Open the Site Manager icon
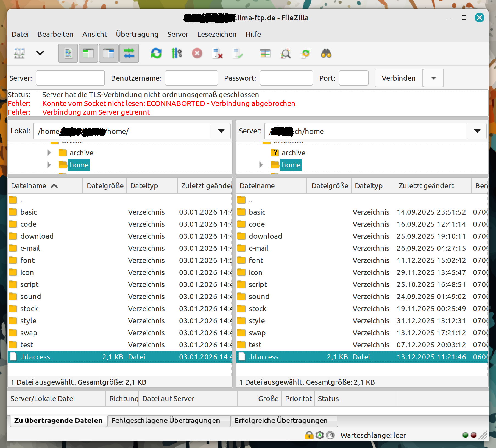Viewport: 496px width, 448px height. [x=19, y=53]
